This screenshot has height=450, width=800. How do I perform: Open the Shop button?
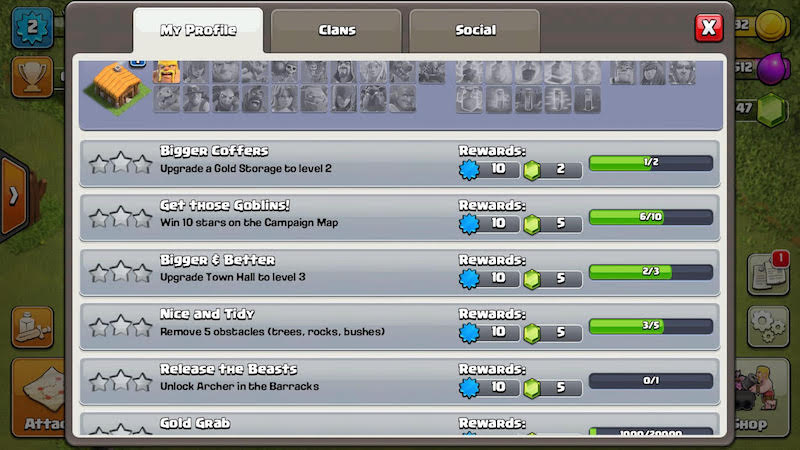pyautogui.click(x=761, y=397)
